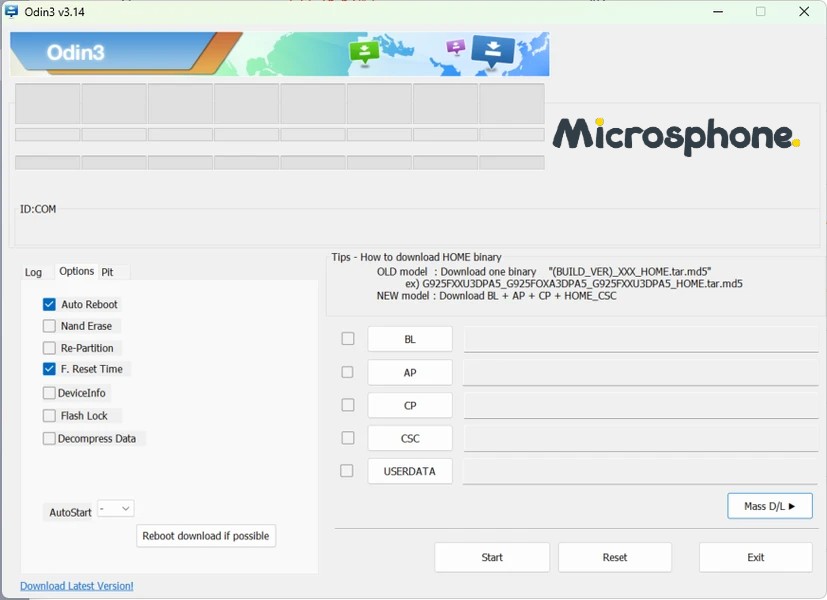
Task: Expand the Mass D/L option
Action: [769, 506]
